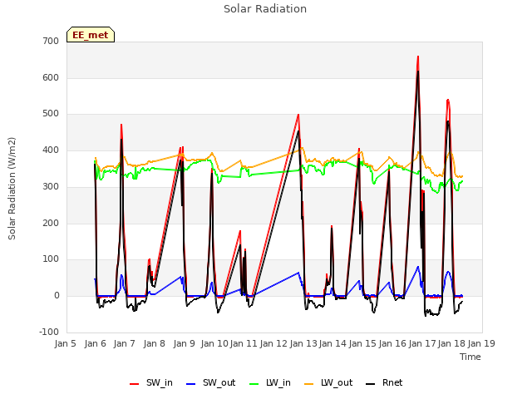Click the Jan 5 x-axis label
Viewport: 532px width, 399px height.
(x=66, y=343)
